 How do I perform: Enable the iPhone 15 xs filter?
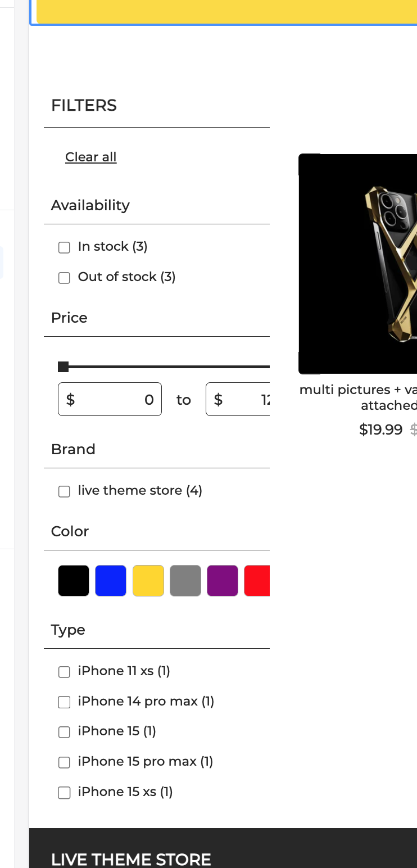64,792
